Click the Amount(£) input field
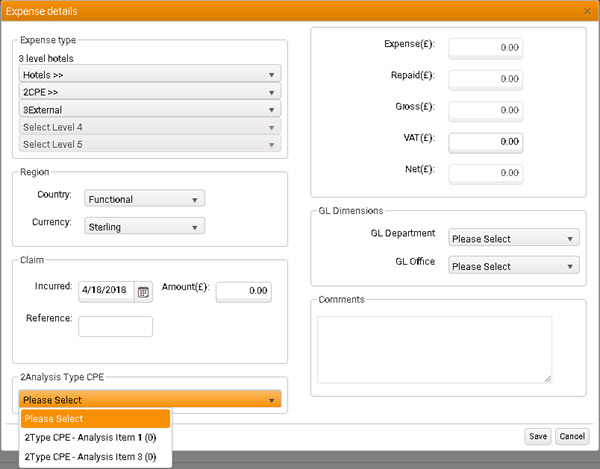 244,291
